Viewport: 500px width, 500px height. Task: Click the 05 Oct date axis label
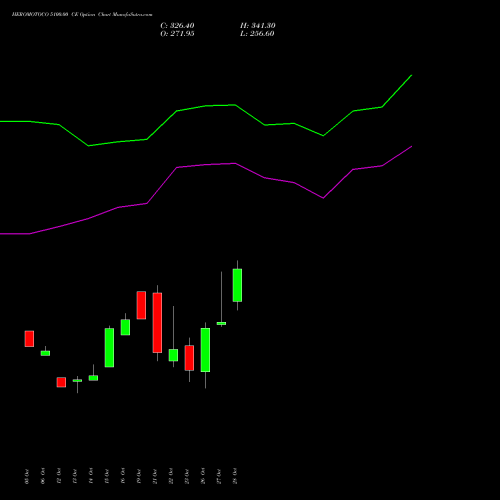click(x=27, y=476)
